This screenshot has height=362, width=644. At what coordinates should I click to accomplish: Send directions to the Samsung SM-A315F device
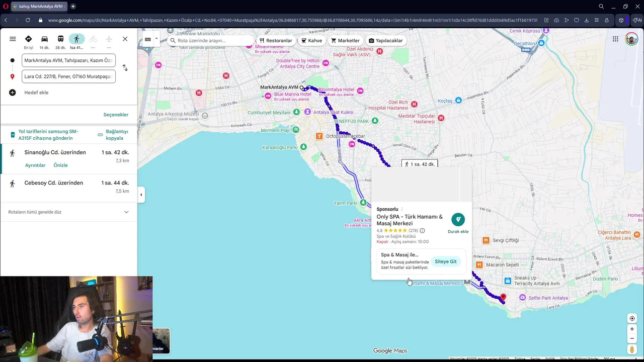[x=44, y=135]
